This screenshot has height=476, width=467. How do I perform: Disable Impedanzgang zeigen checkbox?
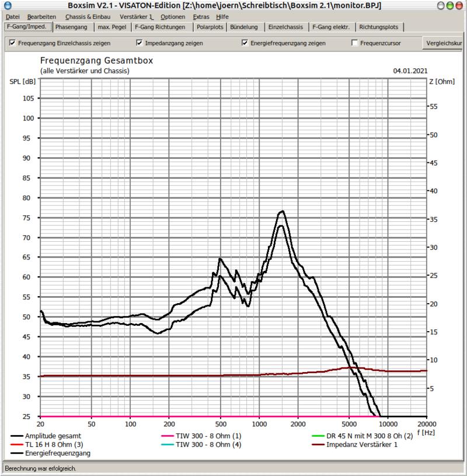[140, 43]
